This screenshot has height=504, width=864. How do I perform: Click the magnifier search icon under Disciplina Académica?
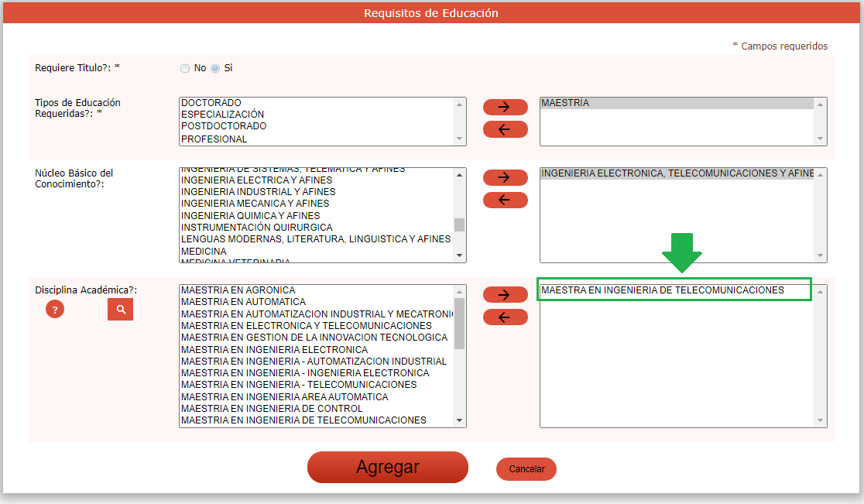tap(120, 310)
